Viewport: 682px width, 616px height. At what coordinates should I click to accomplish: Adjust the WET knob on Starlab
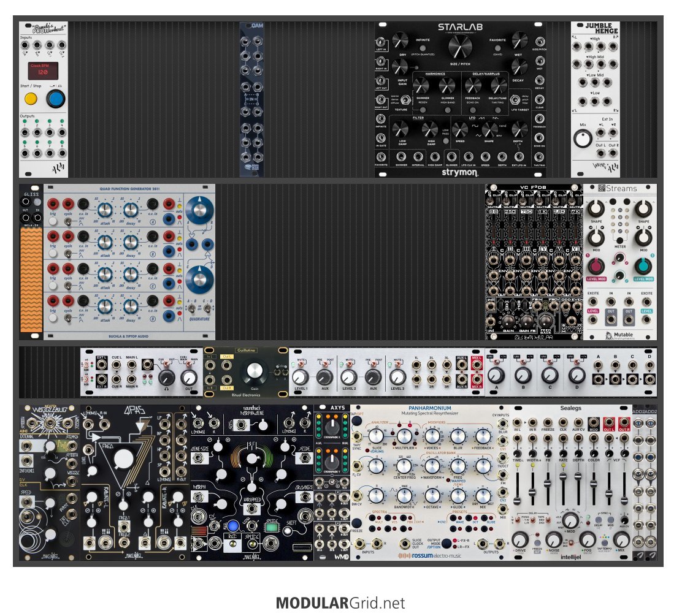click(519, 41)
